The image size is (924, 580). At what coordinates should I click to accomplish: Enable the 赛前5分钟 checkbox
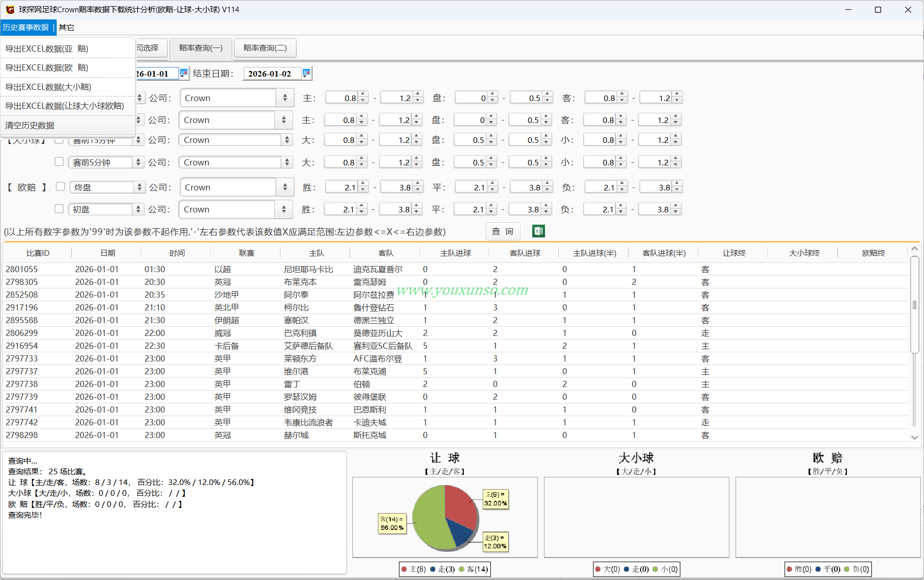point(59,162)
